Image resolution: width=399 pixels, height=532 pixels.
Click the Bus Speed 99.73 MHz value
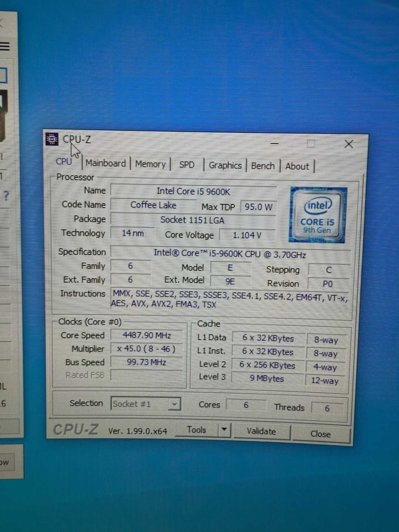(x=146, y=362)
